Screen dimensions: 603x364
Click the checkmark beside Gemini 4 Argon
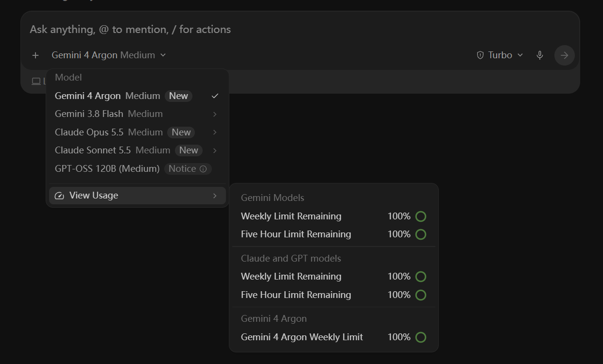pyautogui.click(x=215, y=96)
